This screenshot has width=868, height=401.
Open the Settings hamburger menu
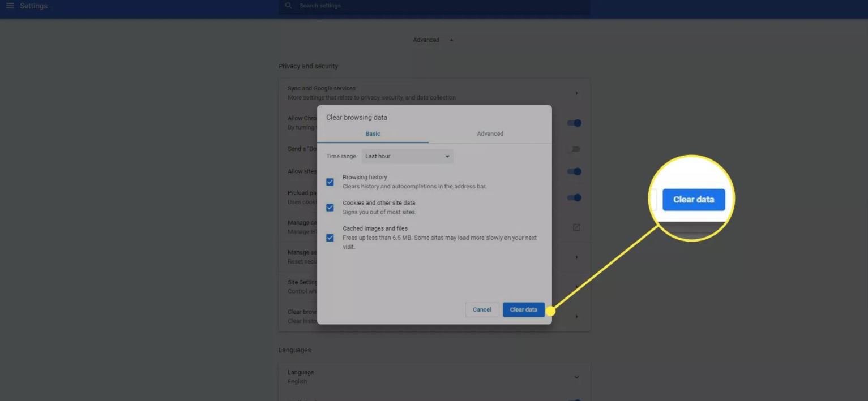click(x=10, y=6)
